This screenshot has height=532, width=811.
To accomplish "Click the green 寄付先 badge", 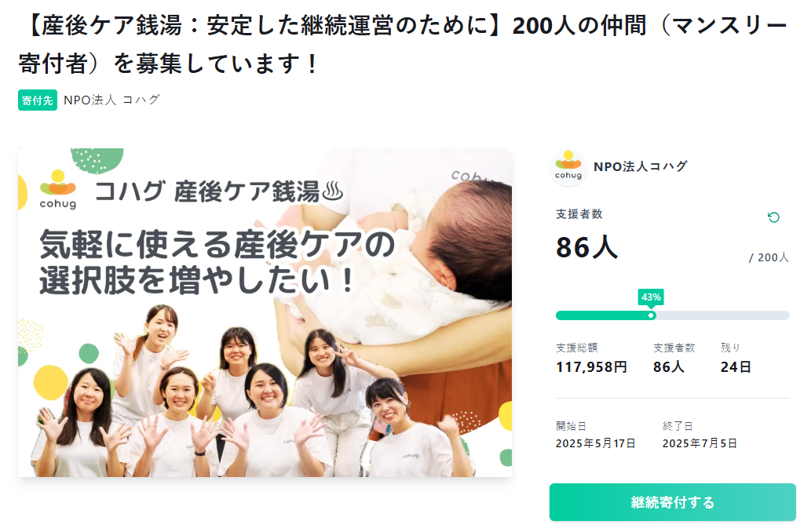I will pos(37,100).
